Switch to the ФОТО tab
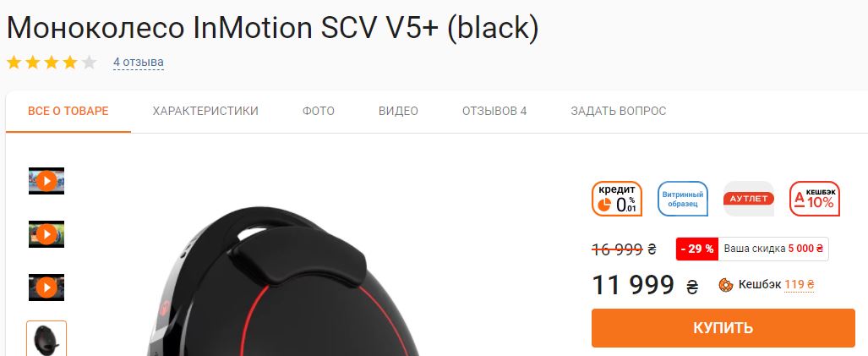 (319, 111)
